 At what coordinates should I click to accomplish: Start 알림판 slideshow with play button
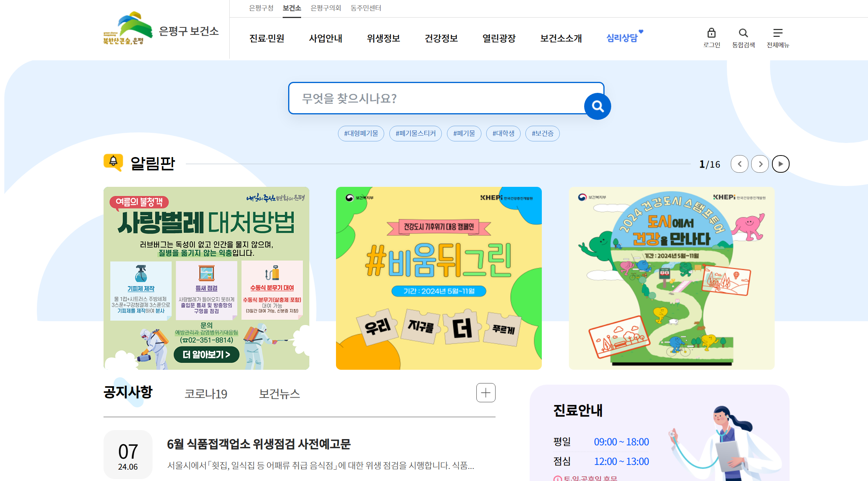(781, 164)
